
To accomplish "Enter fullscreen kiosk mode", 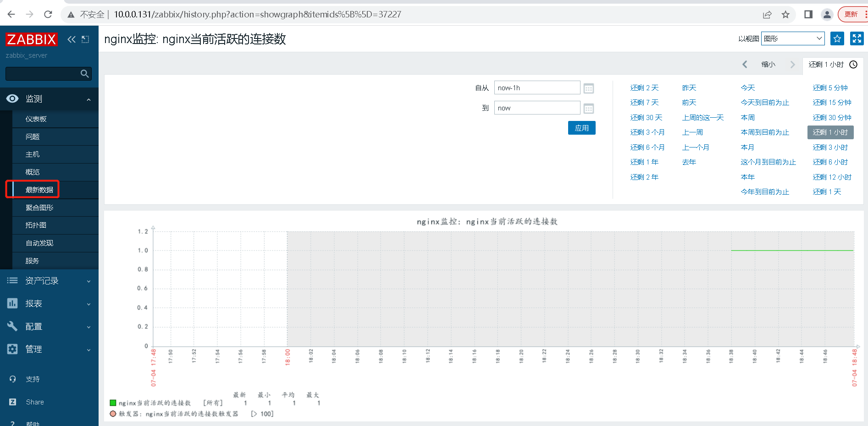I will point(857,38).
